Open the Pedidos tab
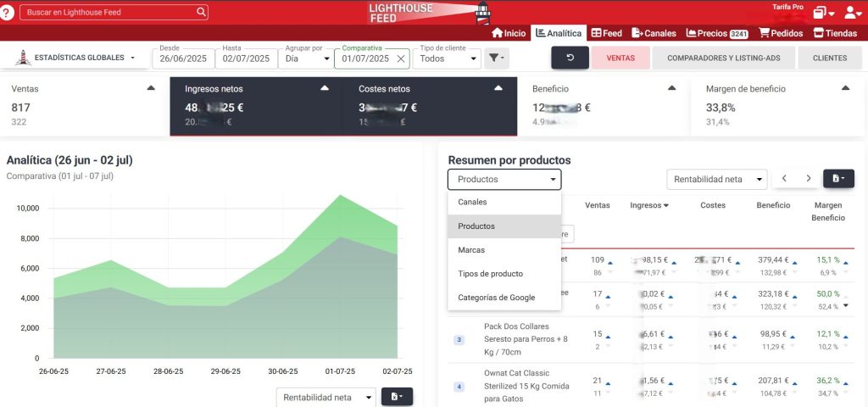Viewport: 868px width, 407px height. tap(781, 33)
